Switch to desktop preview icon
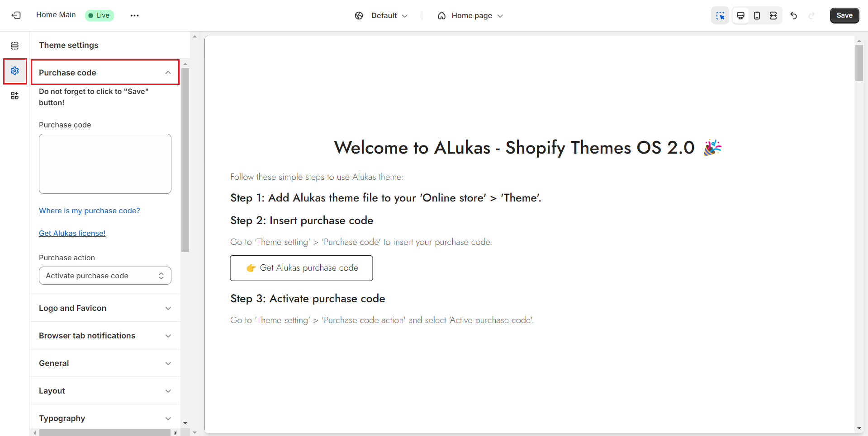Image resolution: width=868 pixels, height=436 pixels. click(740, 16)
